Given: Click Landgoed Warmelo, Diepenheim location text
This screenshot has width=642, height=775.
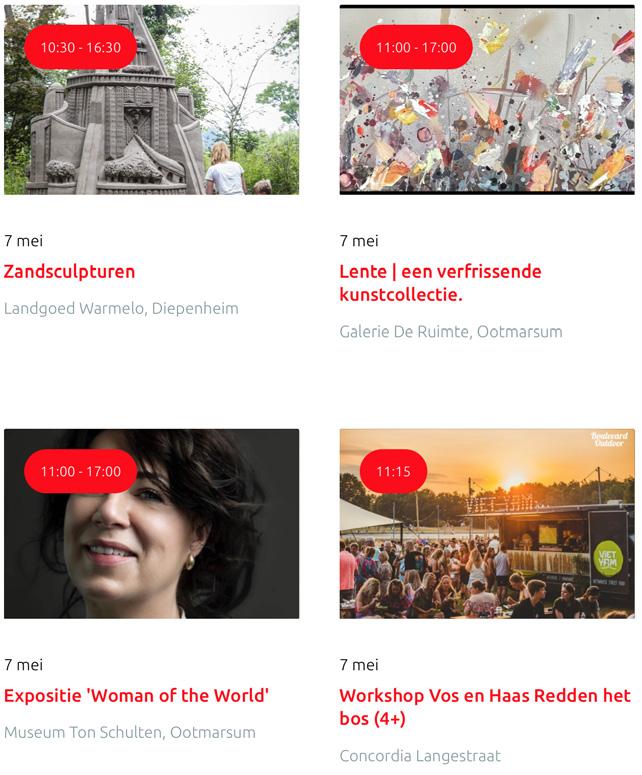Looking at the screenshot, I should click(121, 308).
